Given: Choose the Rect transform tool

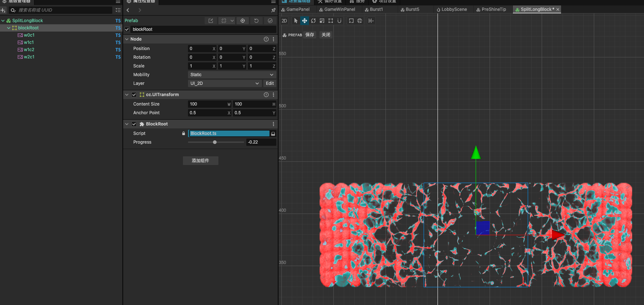Looking at the screenshot, I should (x=331, y=21).
